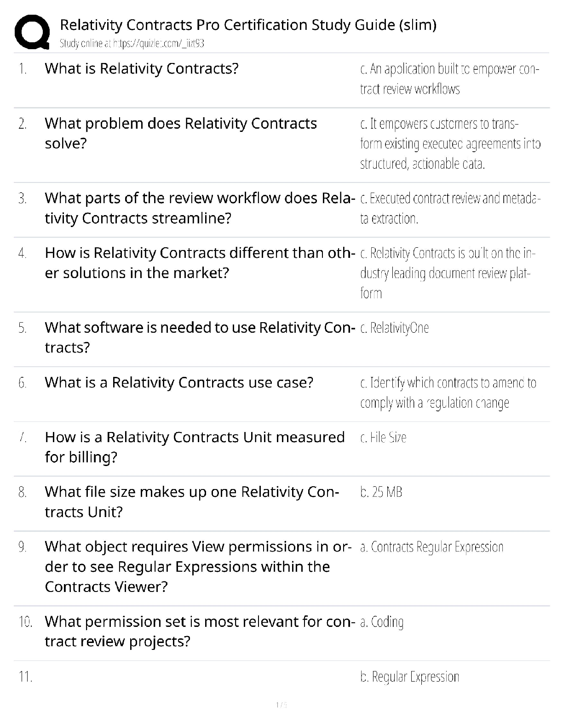Open the quizlet.com study link
The width and height of the screenshot is (563, 728).
tap(132, 44)
